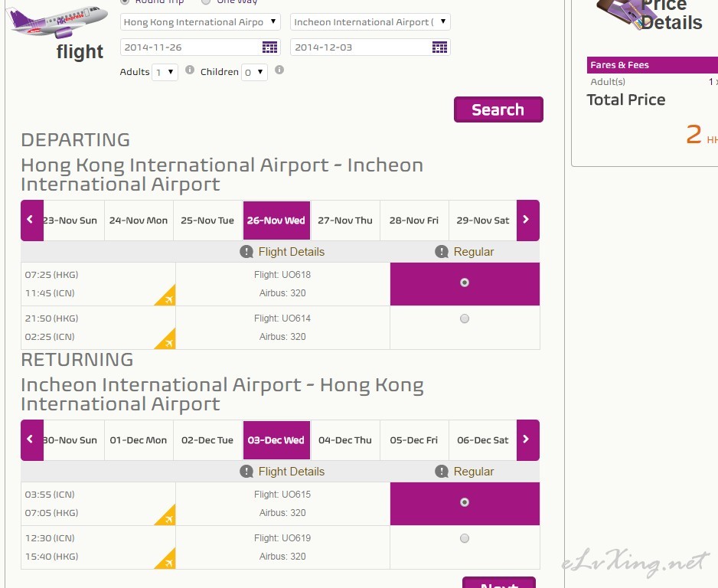Click the returning Regular fare info icon

[x=442, y=471]
